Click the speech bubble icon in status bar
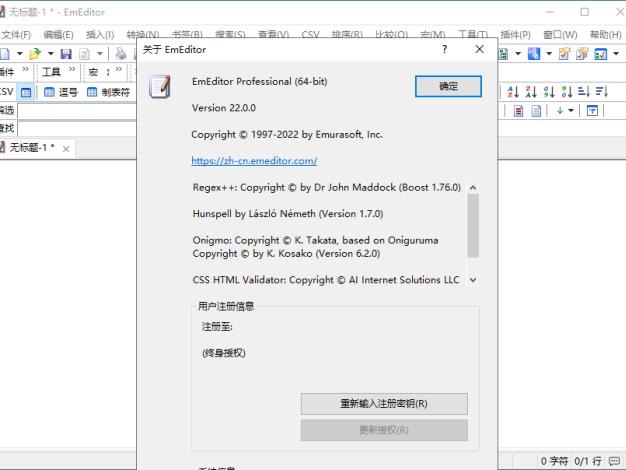The height and width of the screenshot is (470, 626). [614, 461]
